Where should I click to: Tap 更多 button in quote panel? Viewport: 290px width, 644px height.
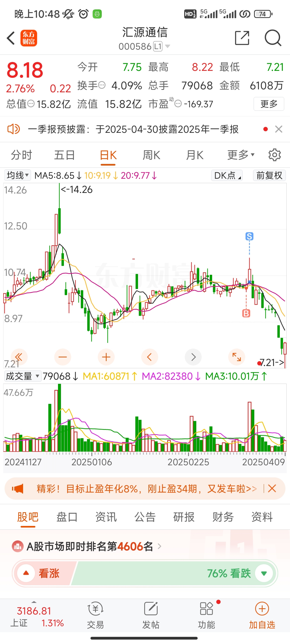tap(269, 104)
